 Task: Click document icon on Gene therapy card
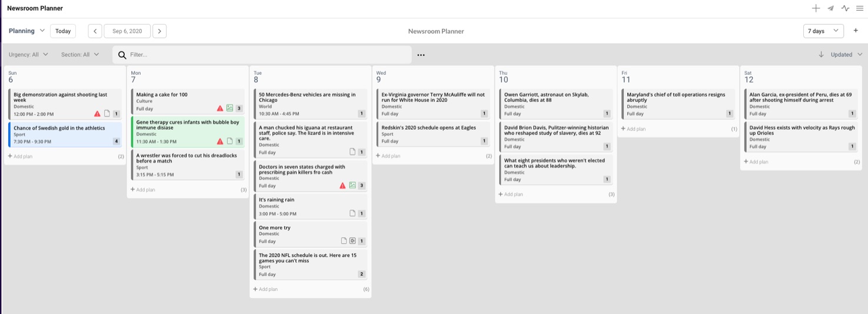(x=230, y=141)
